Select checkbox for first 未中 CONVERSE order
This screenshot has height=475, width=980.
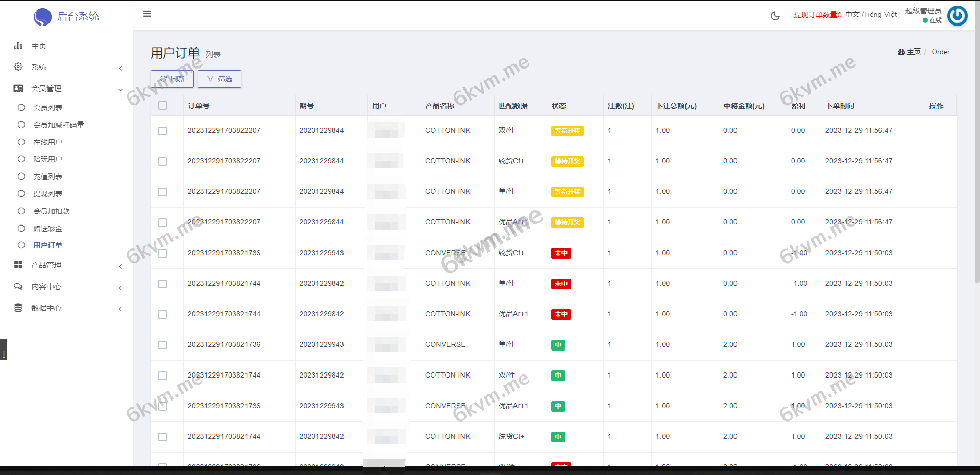pyautogui.click(x=163, y=253)
